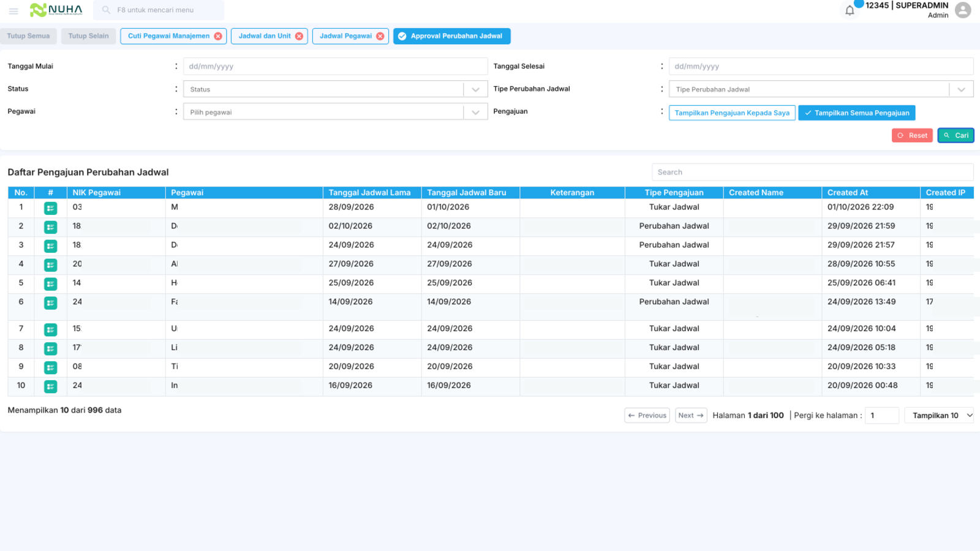This screenshot has height=551, width=980.
Task: Open detail icon for row 5
Action: coord(50,284)
